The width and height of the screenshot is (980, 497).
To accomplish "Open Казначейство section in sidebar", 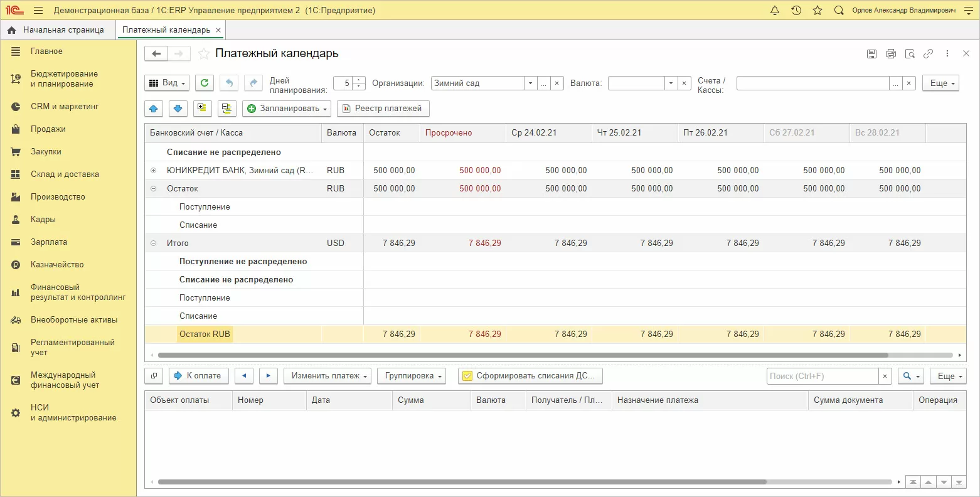I will coord(57,265).
